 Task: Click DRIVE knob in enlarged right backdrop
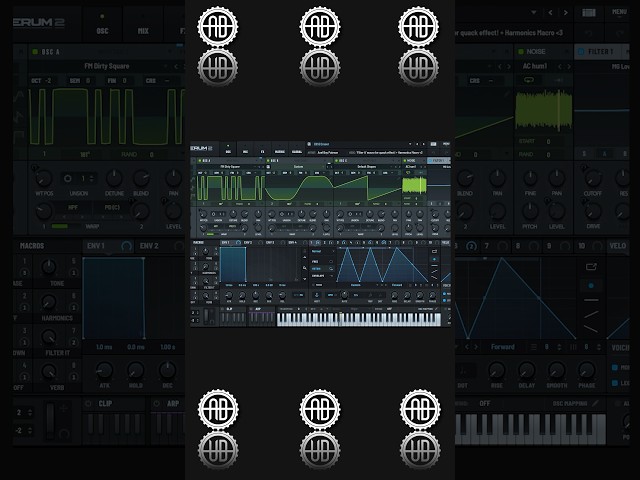point(593,211)
